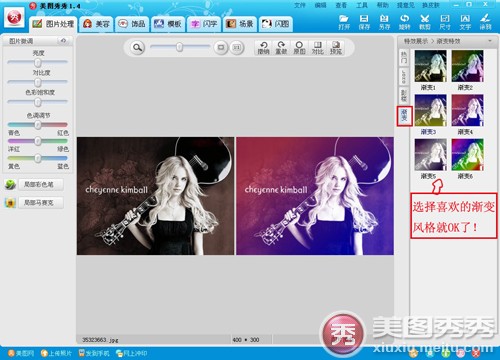Adjust the 亮度 brightness slider handle

(x=38, y=62)
